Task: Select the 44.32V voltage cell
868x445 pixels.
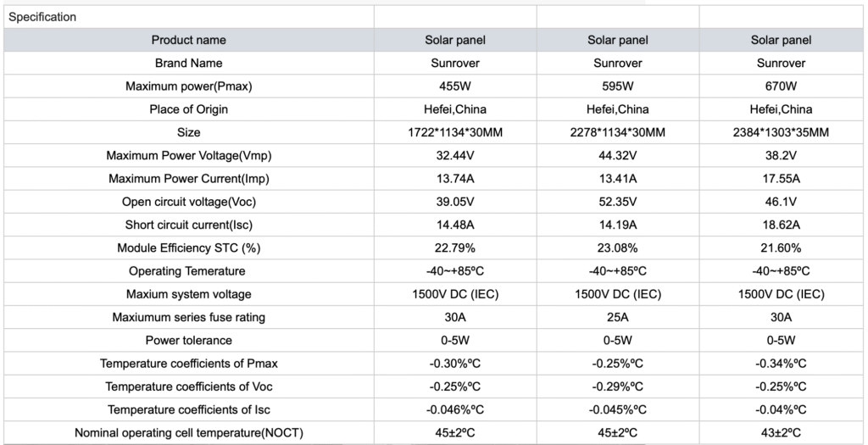Action: pos(618,155)
